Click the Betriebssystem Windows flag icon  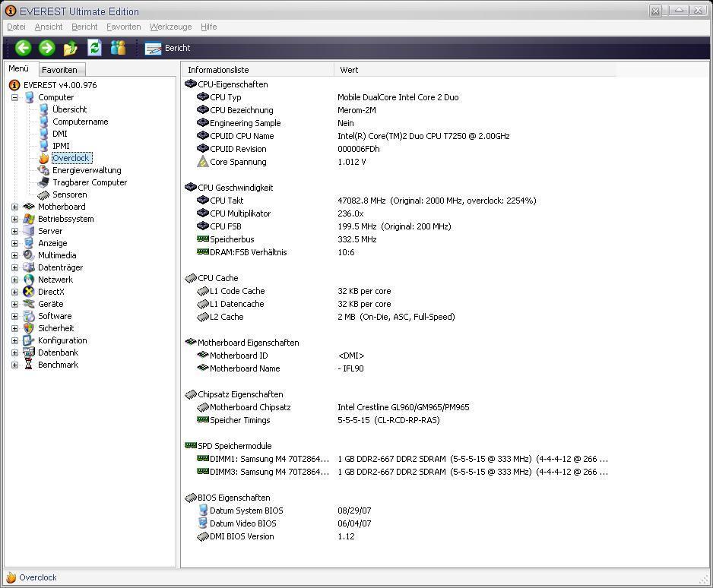pyautogui.click(x=29, y=219)
